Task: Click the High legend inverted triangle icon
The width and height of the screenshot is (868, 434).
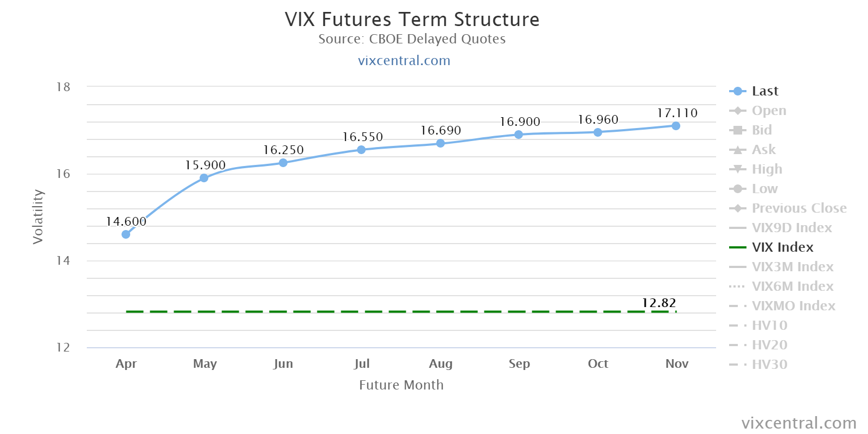Action: (737, 169)
